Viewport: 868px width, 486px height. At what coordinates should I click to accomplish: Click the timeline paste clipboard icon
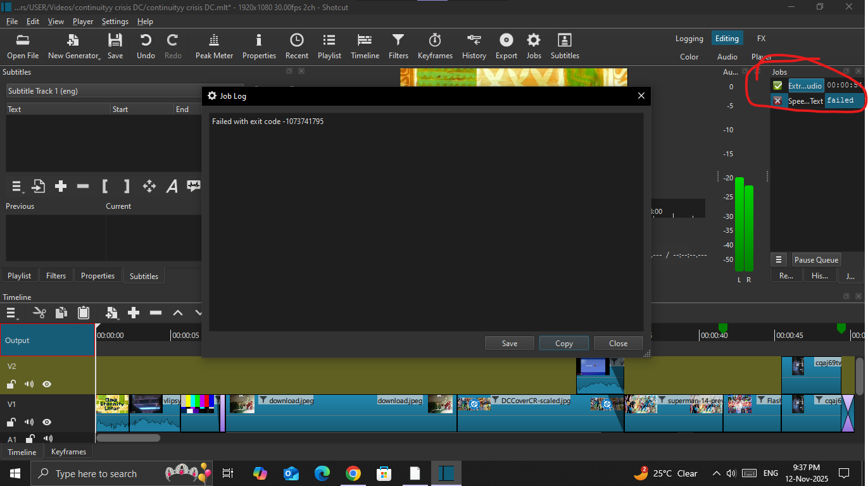(x=83, y=313)
